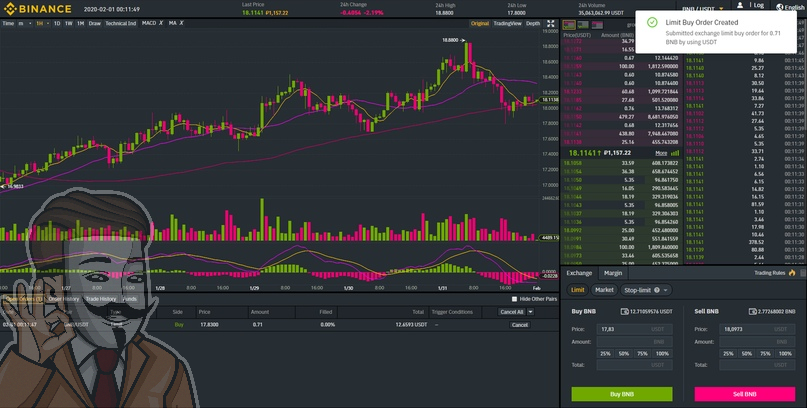
Task: Open the user account icon
Action: coord(740,5)
